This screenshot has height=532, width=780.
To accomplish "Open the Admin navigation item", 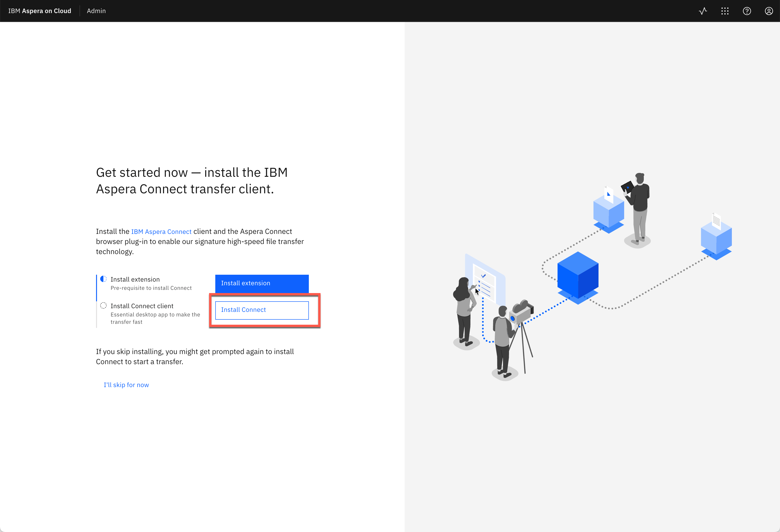I will coord(96,11).
